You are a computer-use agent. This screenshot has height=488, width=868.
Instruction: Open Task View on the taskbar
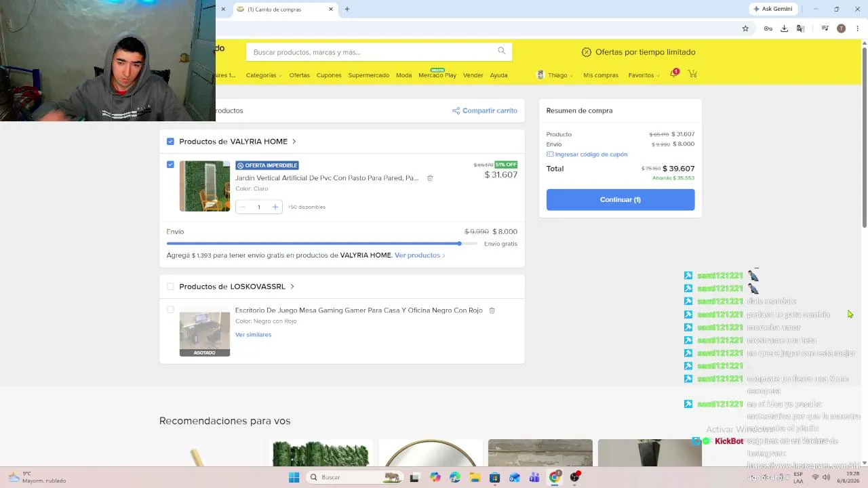point(414,477)
